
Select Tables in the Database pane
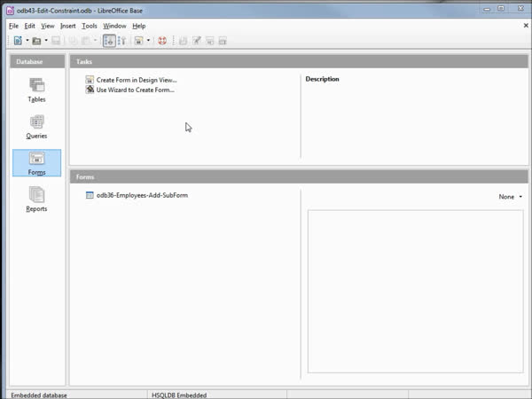[x=36, y=90]
